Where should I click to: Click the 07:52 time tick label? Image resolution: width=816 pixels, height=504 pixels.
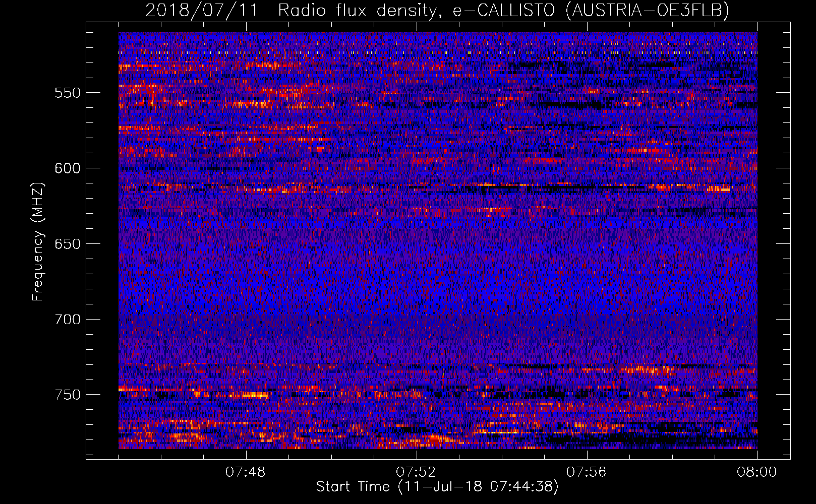(x=416, y=472)
